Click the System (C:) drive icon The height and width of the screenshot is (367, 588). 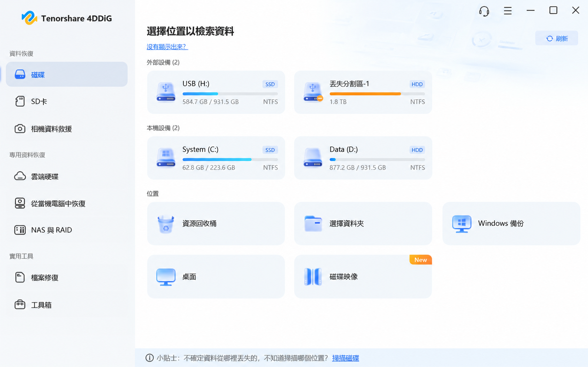coord(166,158)
